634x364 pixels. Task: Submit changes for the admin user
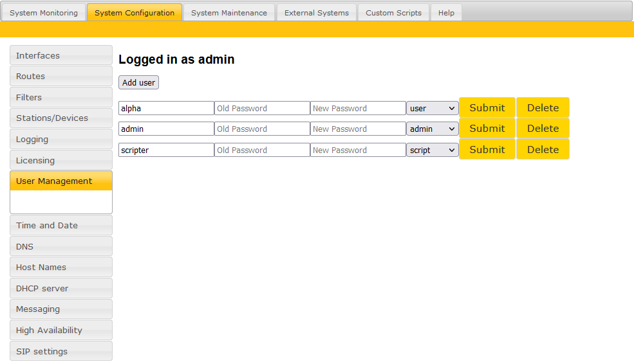tap(487, 129)
